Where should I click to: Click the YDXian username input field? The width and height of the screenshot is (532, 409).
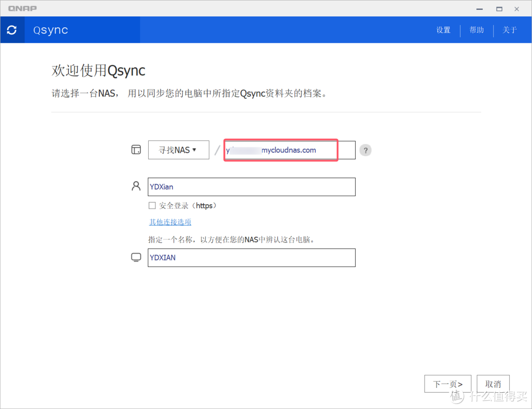click(x=251, y=187)
